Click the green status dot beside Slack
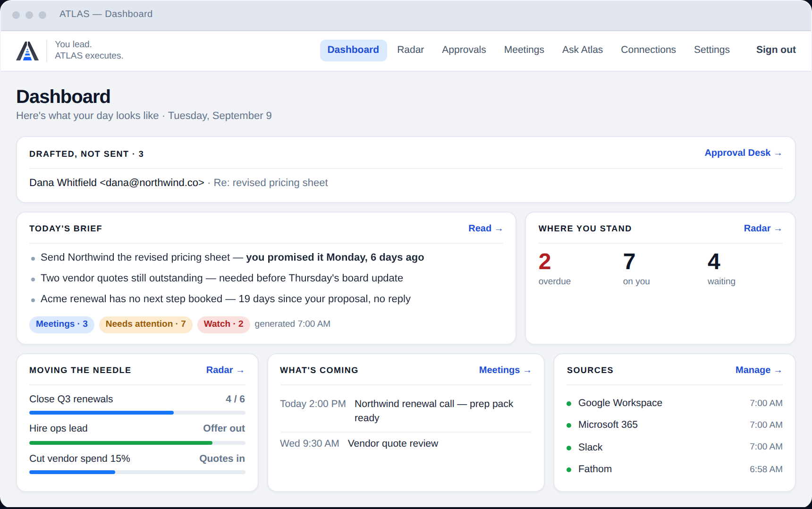 click(x=569, y=448)
